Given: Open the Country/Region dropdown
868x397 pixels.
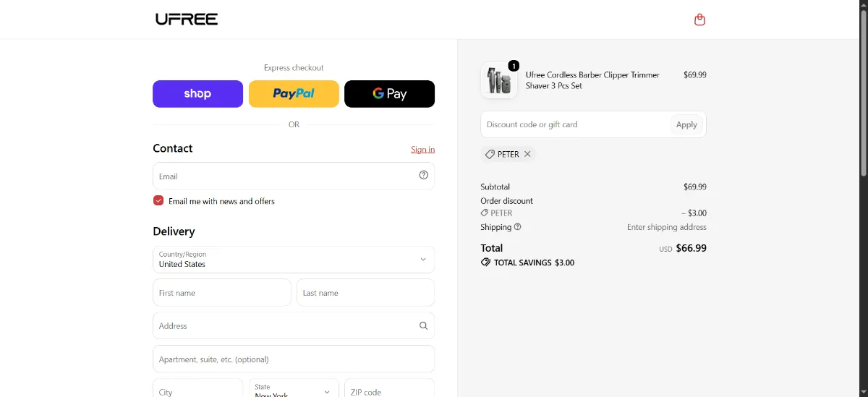Looking at the screenshot, I should (x=294, y=260).
